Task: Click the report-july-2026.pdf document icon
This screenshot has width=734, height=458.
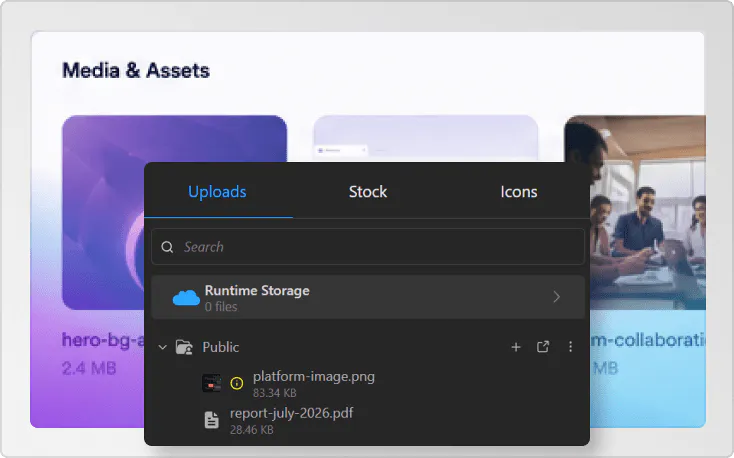Action: click(212, 420)
